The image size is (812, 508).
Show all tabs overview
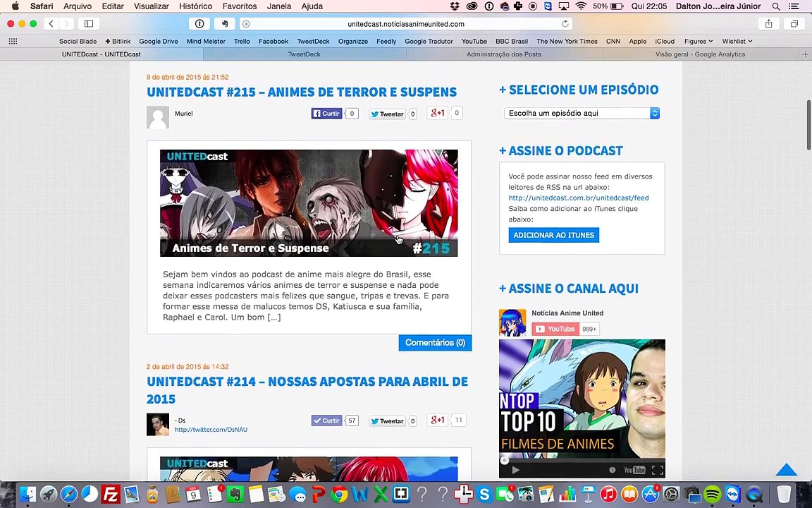click(x=794, y=24)
